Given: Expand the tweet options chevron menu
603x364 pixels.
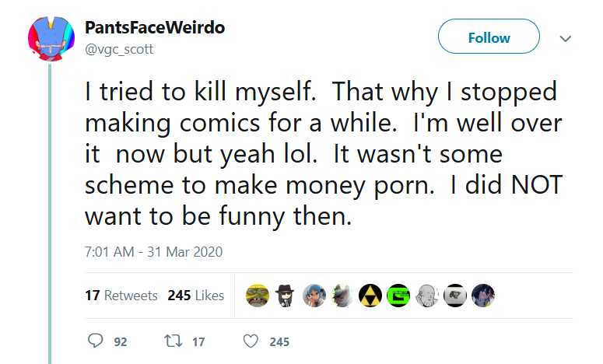Looking at the screenshot, I should click(565, 38).
